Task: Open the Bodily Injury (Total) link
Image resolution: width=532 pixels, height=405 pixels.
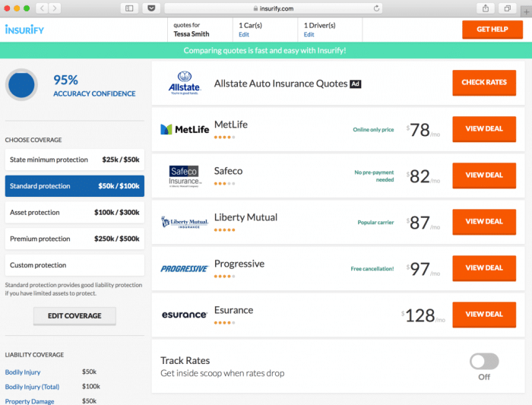Action: (32, 387)
